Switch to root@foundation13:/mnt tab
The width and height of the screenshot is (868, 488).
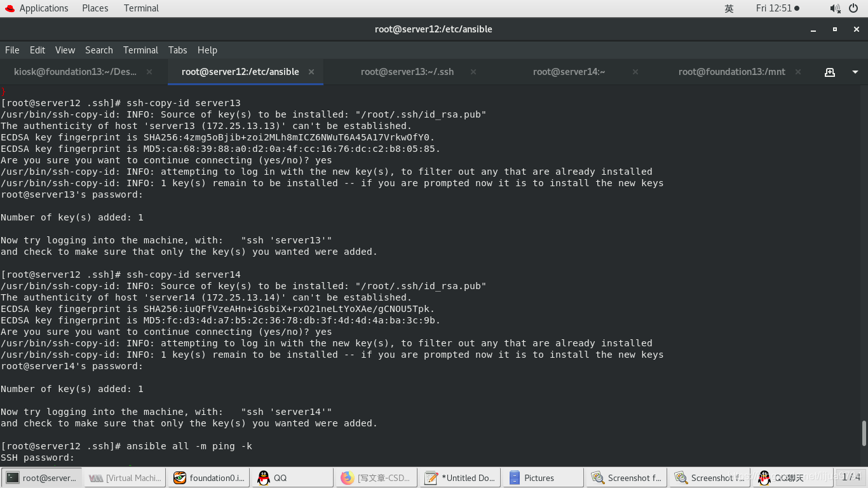[x=731, y=72]
